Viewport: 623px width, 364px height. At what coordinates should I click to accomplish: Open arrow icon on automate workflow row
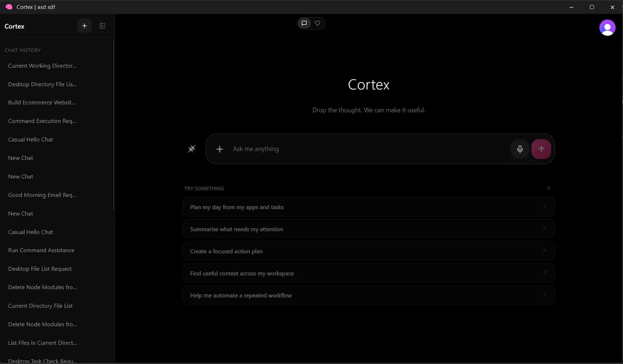[544, 295]
